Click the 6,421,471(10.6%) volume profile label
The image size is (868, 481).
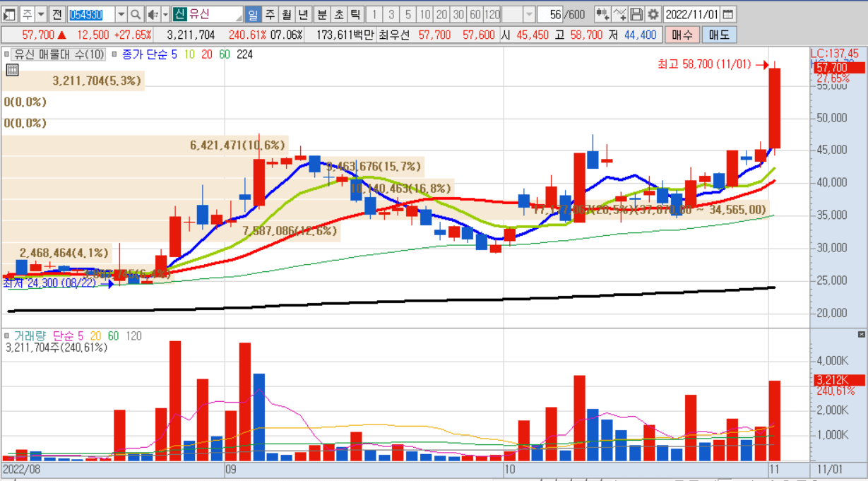point(237,146)
